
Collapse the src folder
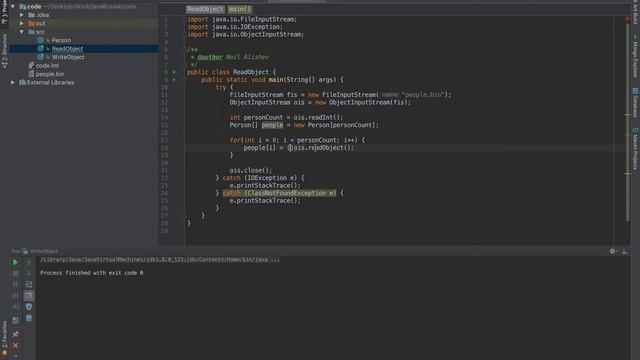tap(22, 32)
